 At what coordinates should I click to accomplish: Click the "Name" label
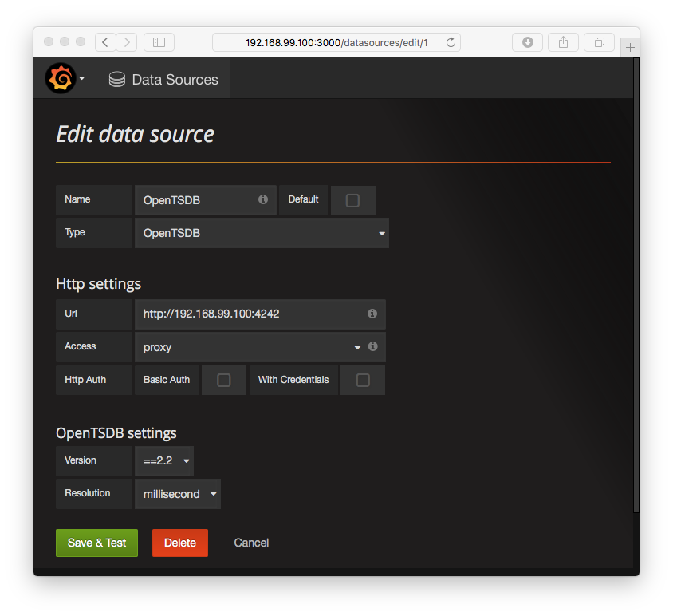77,199
